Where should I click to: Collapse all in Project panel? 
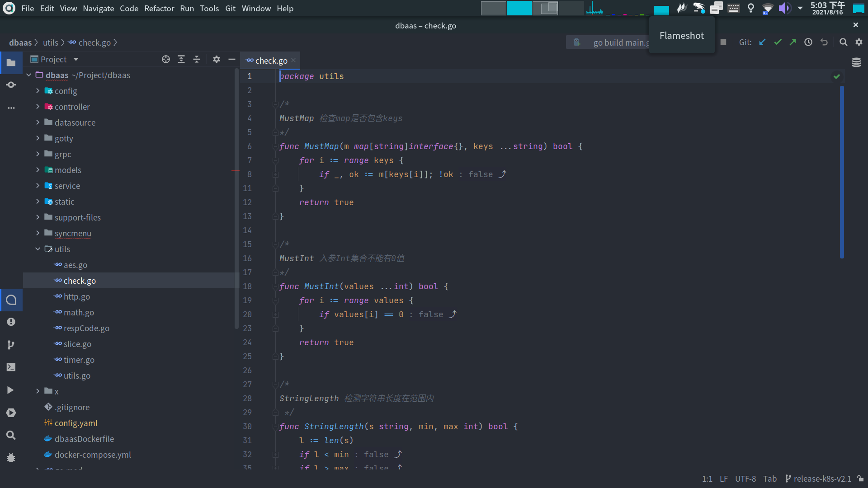click(x=197, y=59)
